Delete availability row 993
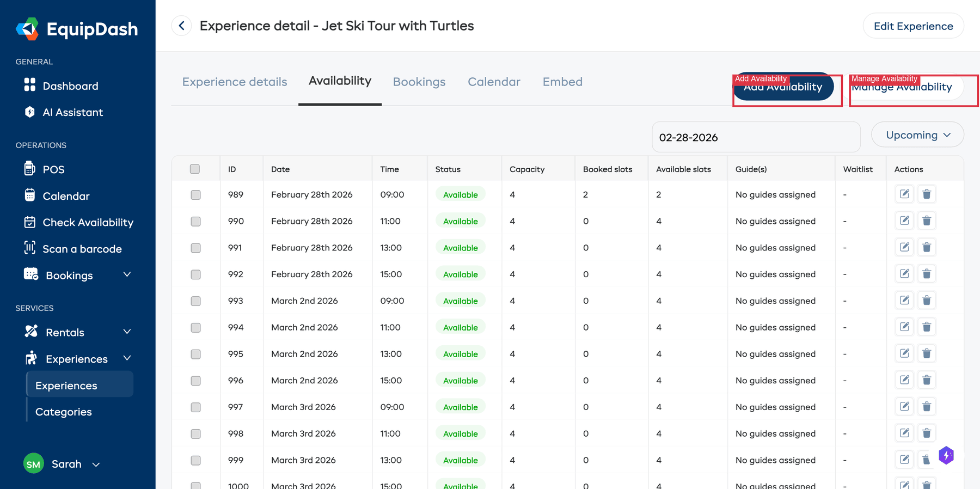This screenshot has height=489, width=980. pos(927,301)
